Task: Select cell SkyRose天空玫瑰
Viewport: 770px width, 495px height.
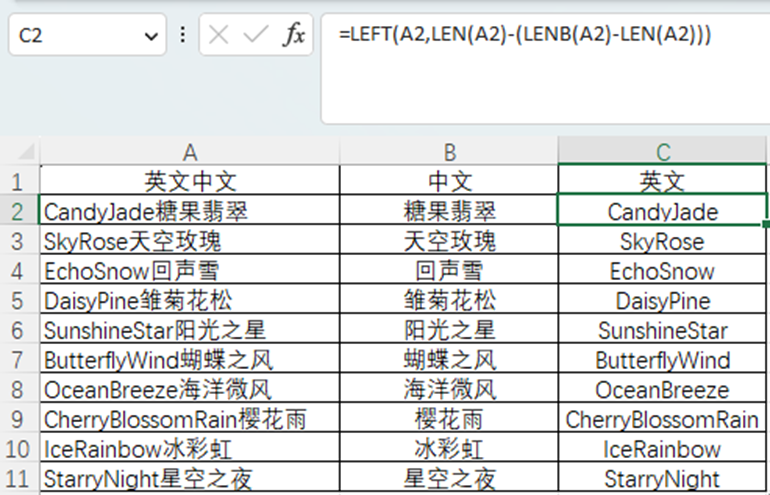Action: (190, 240)
